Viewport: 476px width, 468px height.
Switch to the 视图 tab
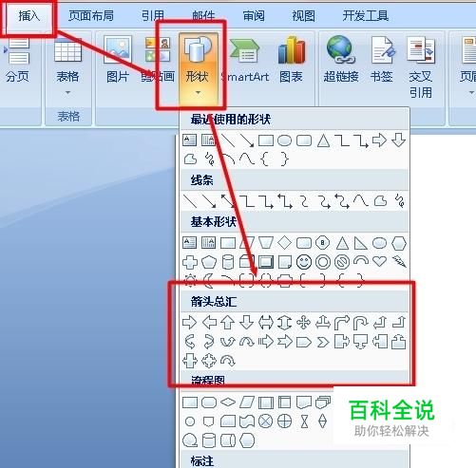pos(303,16)
